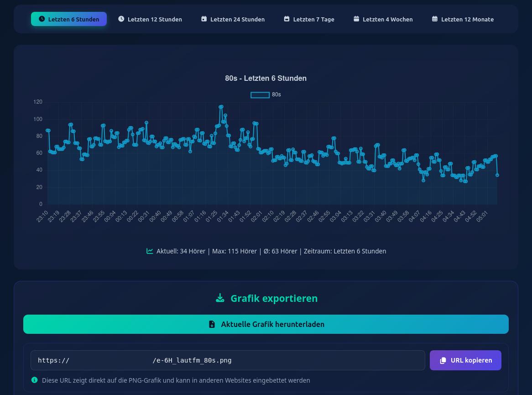The width and height of the screenshot is (532, 395).
Task: Switch to the "Letzten 7 Tage" time range
Action: point(309,19)
